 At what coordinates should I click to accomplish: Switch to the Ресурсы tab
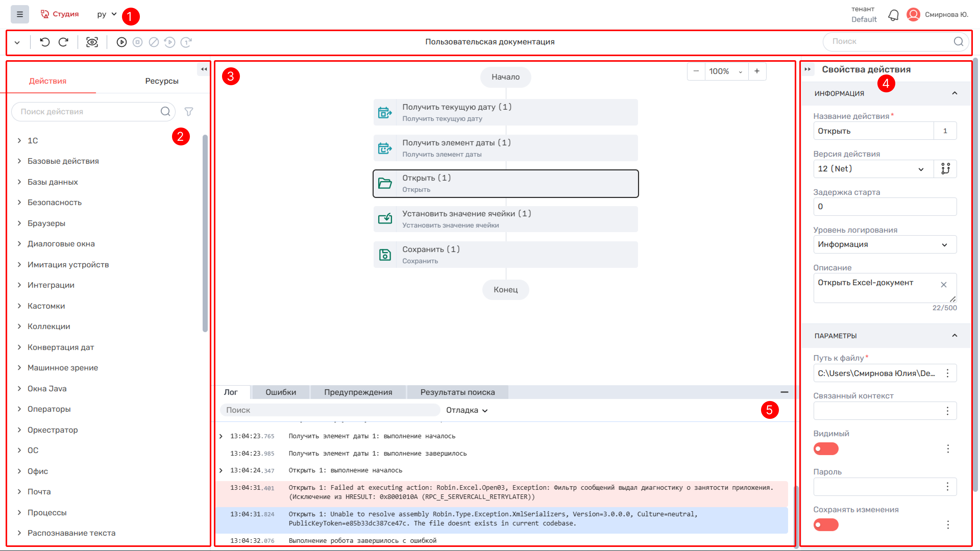[x=162, y=81]
